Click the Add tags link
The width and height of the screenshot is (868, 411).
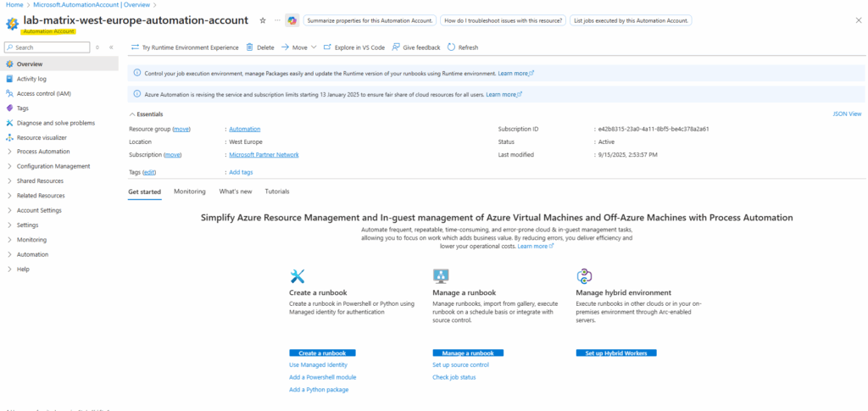[241, 172]
